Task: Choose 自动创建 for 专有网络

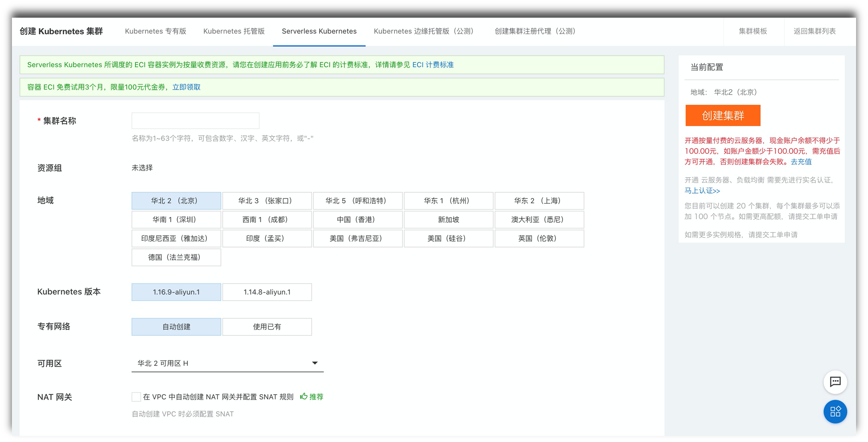Action: click(176, 327)
